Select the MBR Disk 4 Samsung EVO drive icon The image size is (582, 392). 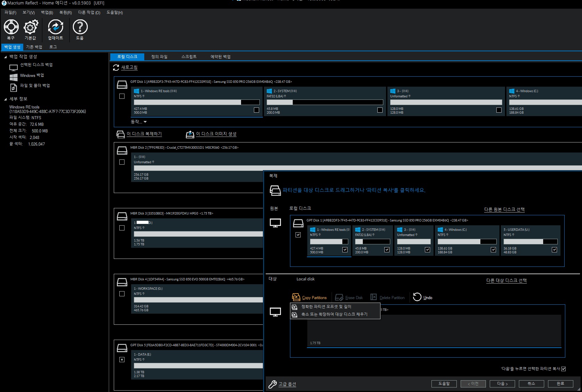tap(122, 282)
